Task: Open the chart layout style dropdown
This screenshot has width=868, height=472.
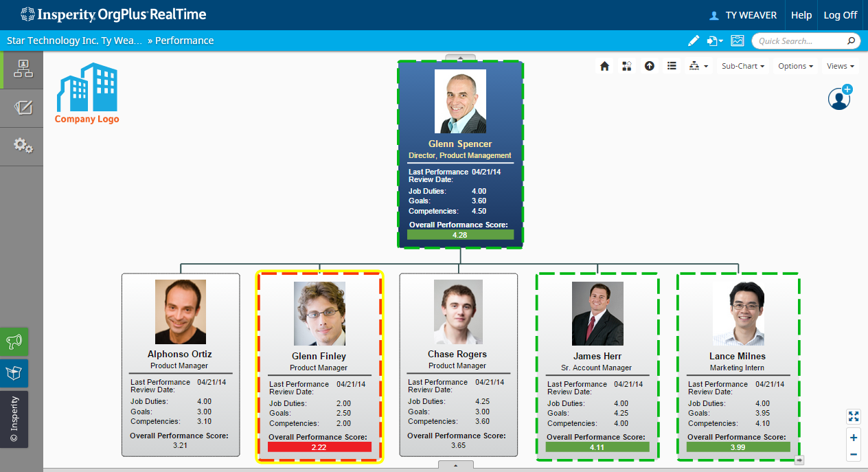Action: [698, 67]
